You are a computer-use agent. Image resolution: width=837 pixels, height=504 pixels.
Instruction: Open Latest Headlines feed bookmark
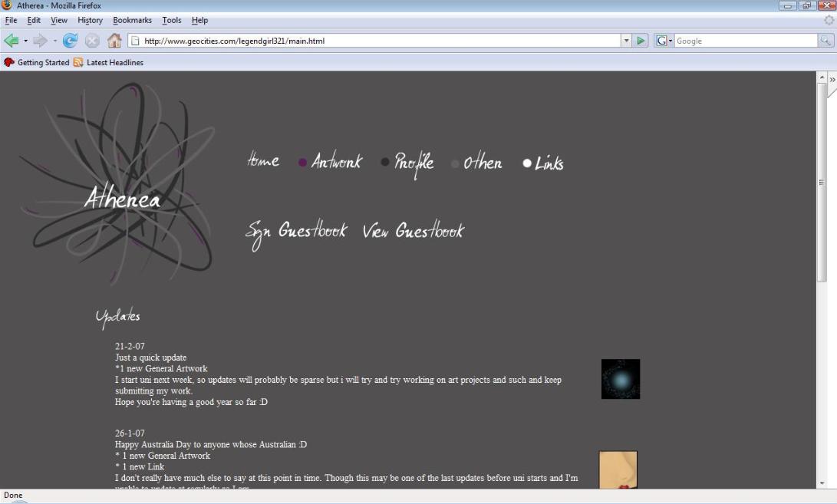108,62
